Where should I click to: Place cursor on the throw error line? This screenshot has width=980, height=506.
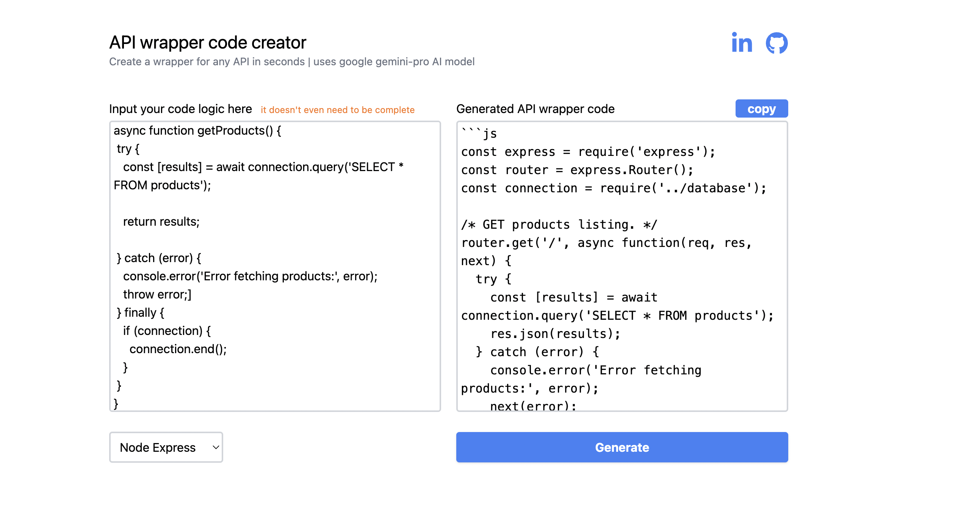click(157, 294)
